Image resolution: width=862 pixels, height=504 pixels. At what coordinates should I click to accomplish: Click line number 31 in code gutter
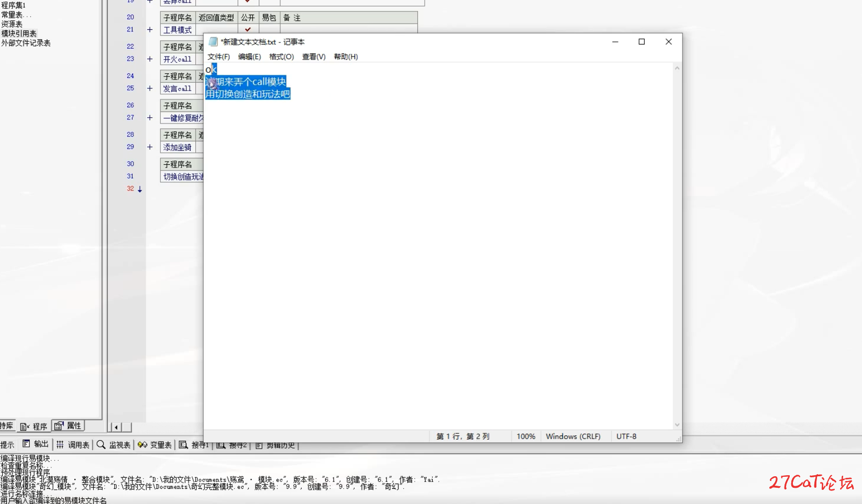(x=130, y=176)
